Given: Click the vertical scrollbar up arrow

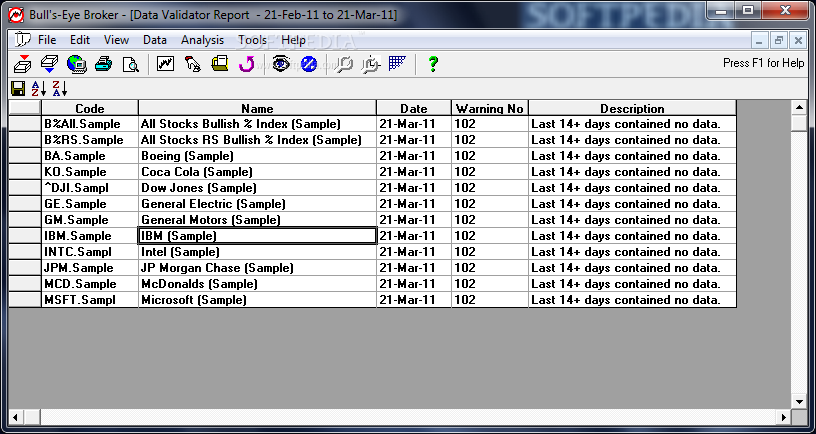Looking at the screenshot, I should pos(799,108).
